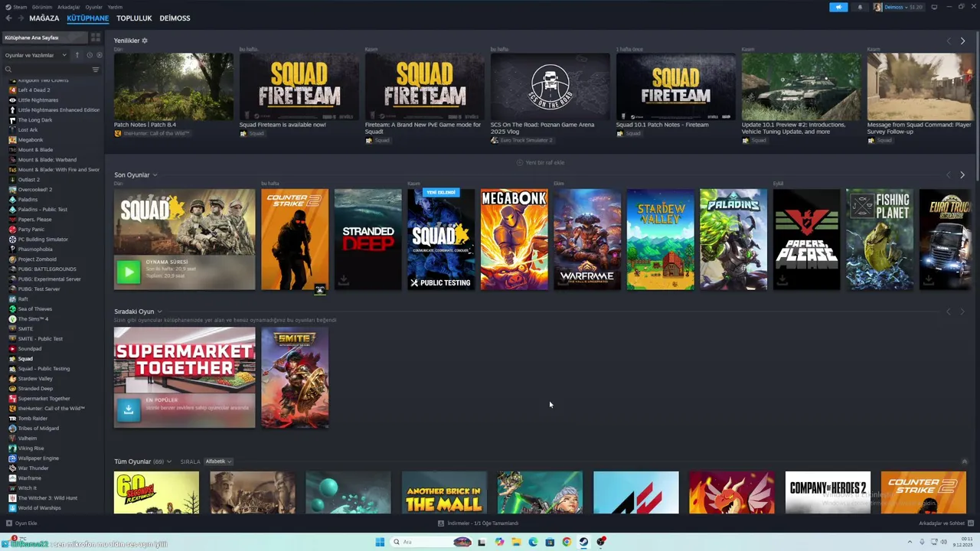This screenshot has height=551, width=980.
Task: Open the notifications bell
Action: point(860,7)
